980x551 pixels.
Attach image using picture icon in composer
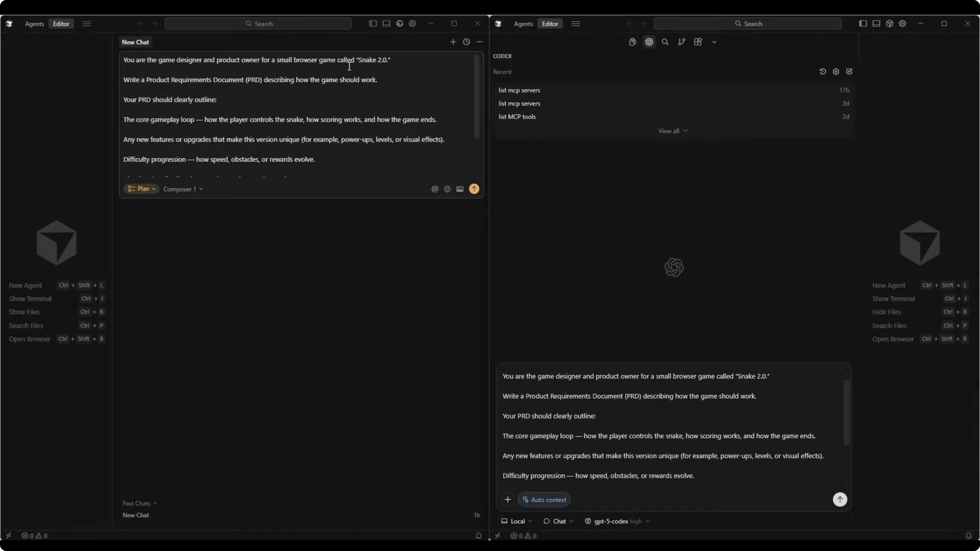point(460,189)
